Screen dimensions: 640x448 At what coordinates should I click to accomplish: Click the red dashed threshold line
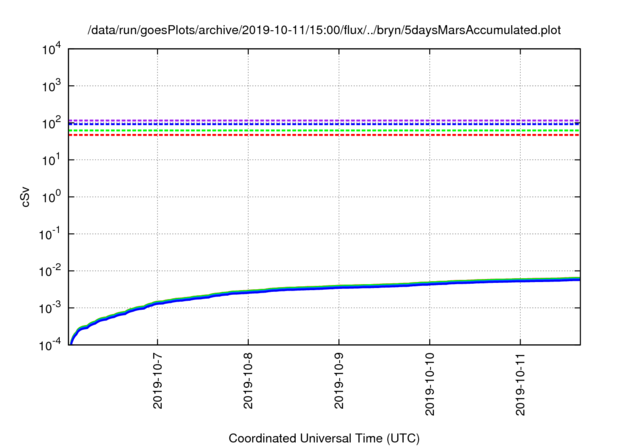[324, 135]
